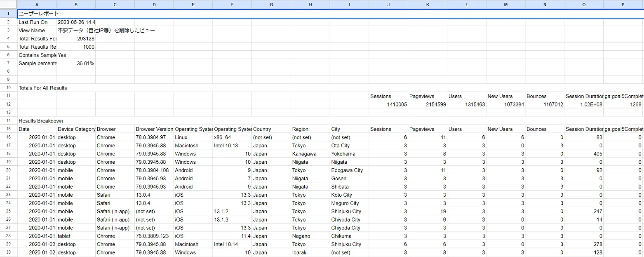Viewport: 644px width, 257px height.
Task: Click the "1.02E+08" session duration total
Action: [584, 104]
